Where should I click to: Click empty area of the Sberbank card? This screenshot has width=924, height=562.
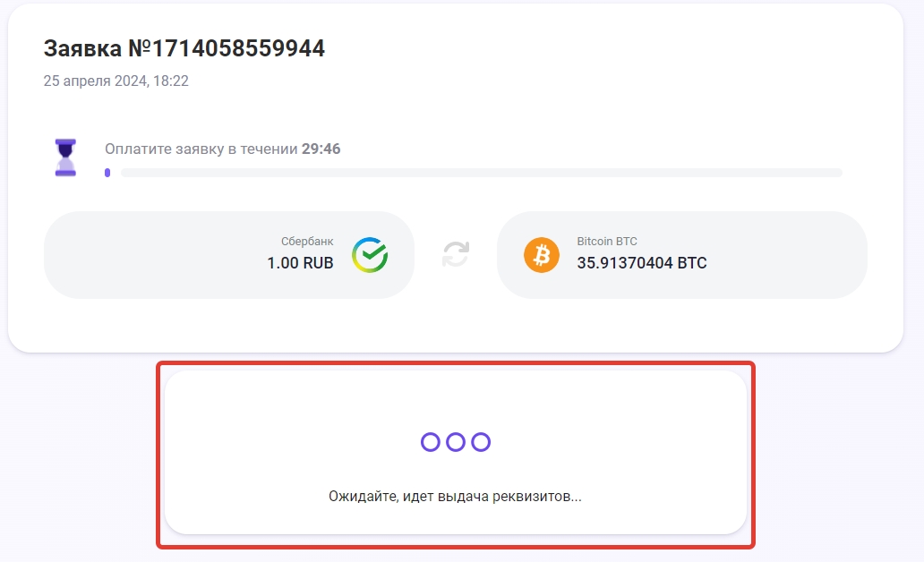point(152,255)
